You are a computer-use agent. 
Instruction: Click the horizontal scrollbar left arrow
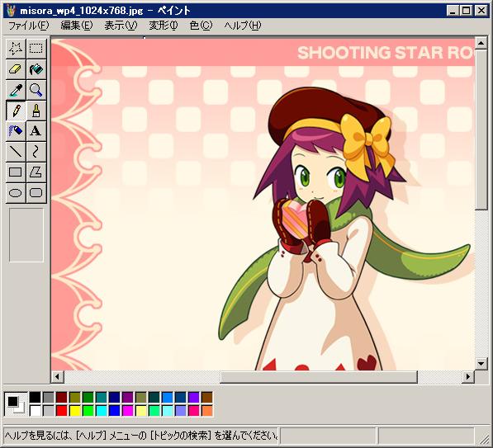pos(57,376)
